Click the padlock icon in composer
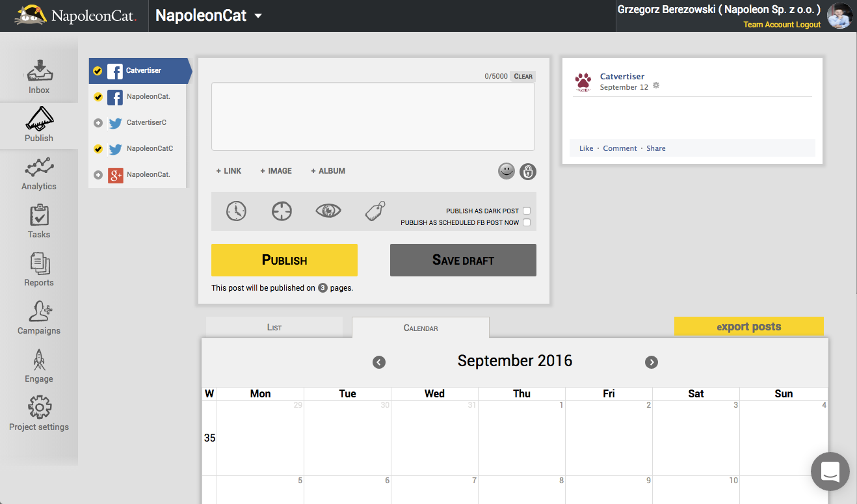This screenshot has height=504, width=857. (x=528, y=172)
